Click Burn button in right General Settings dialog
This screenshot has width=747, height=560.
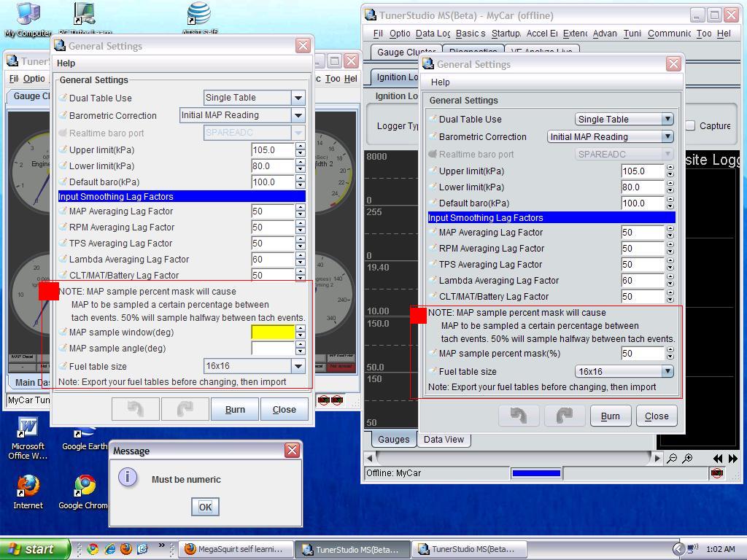pyautogui.click(x=611, y=416)
